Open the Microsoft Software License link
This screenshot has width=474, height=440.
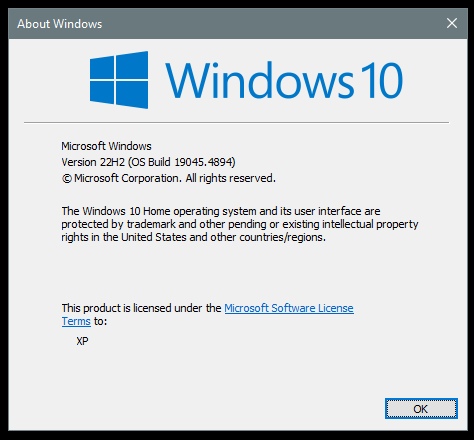point(289,308)
